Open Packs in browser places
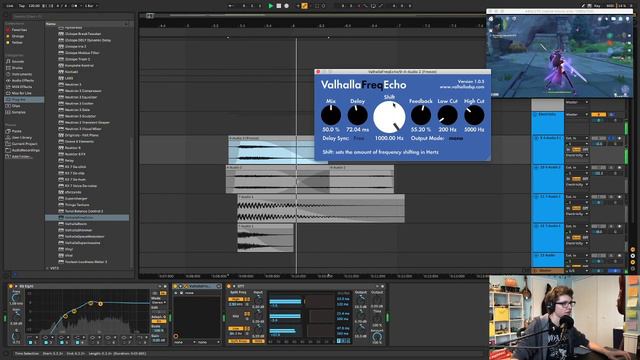 16,131
